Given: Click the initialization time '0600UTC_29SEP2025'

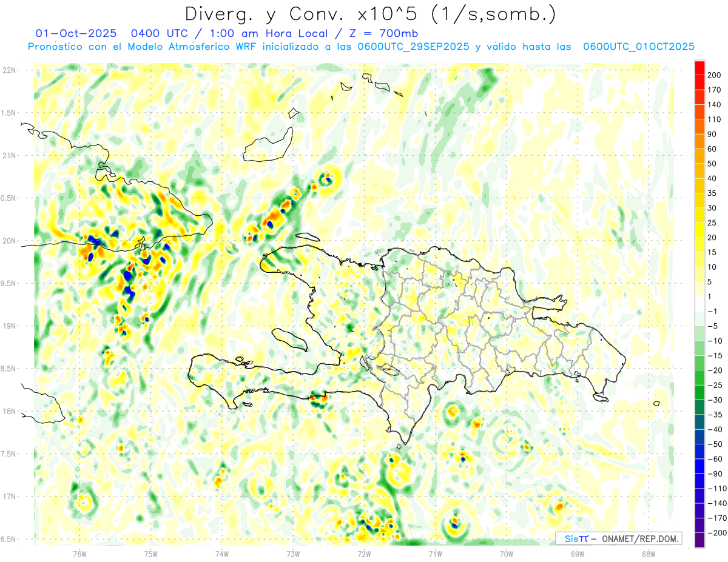Looking at the screenshot, I should 413,47.
